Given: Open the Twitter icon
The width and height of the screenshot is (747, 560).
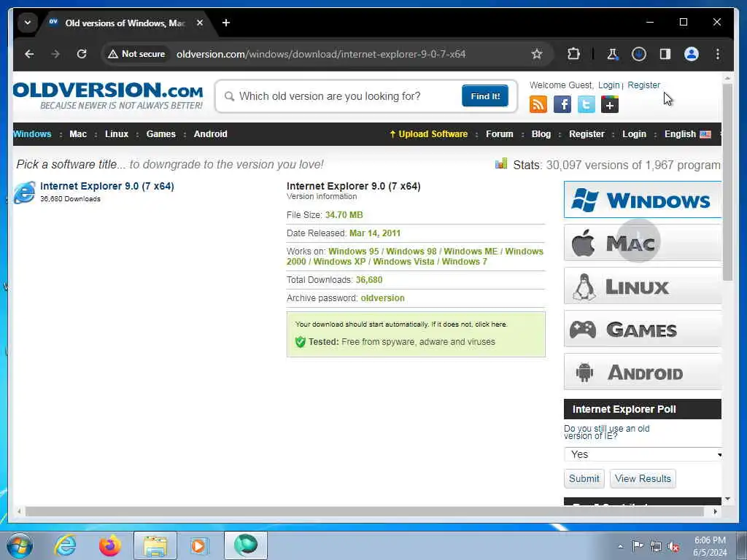Looking at the screenshot, I should coord(586,104).
